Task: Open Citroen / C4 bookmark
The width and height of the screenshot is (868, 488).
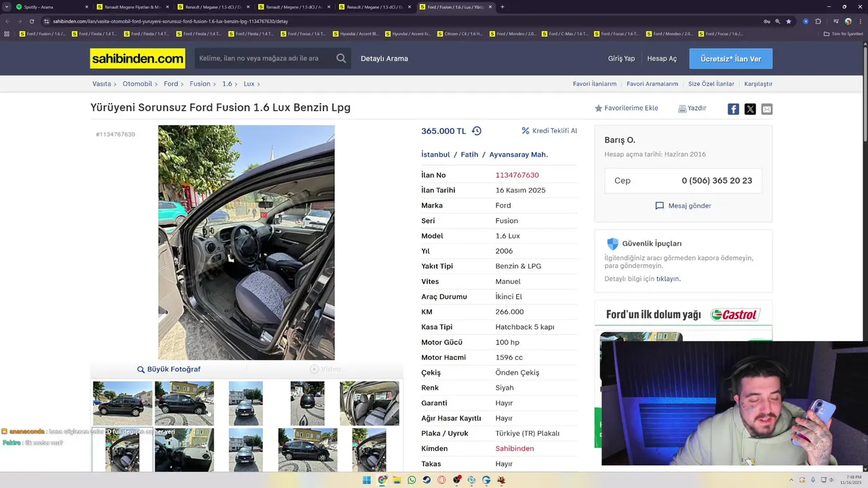Action: [460, 33]
